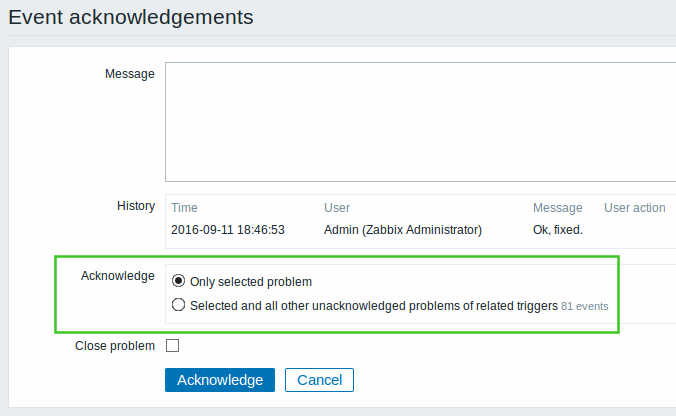Viewport: 676px width, 416px height.
Task: Choose the related triggers radio button option
Action: (x=178, y=305)
